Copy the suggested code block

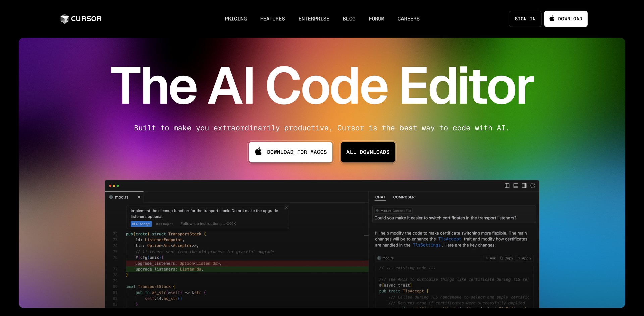[x=506, y=258]
